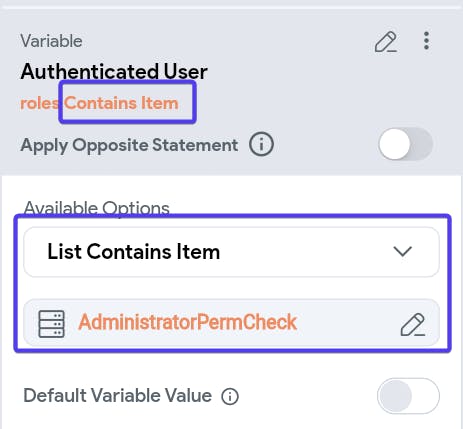Click the Available Options section label
463x429 pixels.
(97, 208)
